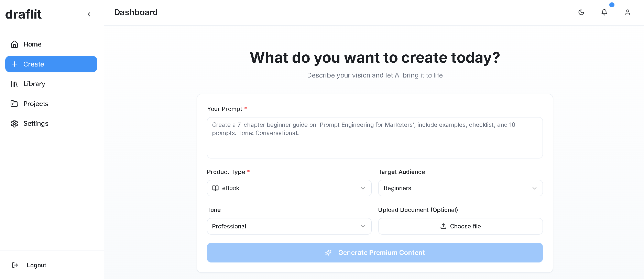Viewport: 644px width, 279px height.
Task: Expand the Target Audience dropdown
Action: point(460,188)
